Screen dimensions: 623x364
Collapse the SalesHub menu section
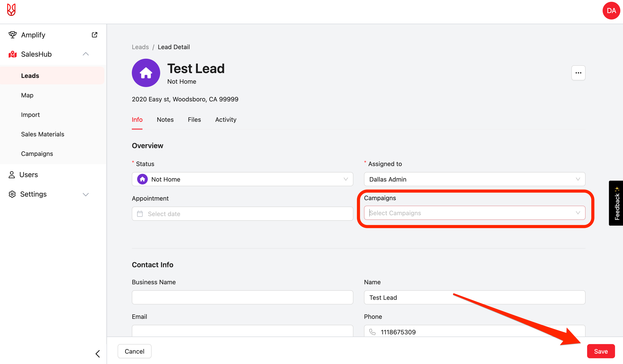click(x=86, y=54)
